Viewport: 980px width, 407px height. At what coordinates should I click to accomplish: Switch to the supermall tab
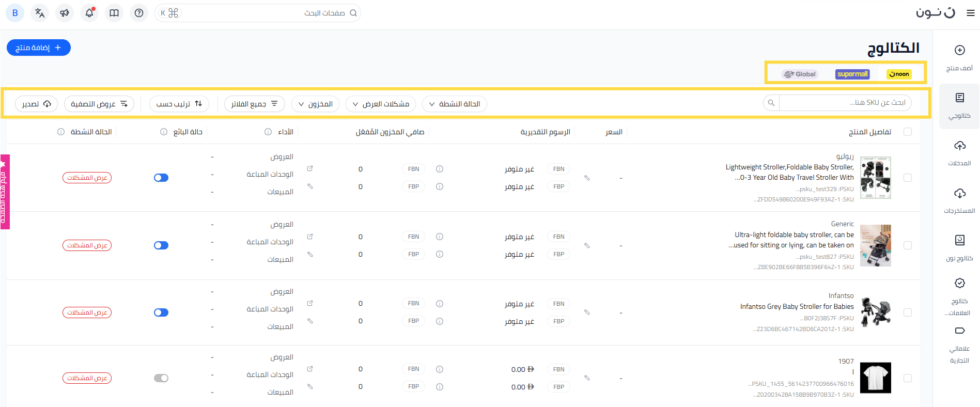(x=852, y=74)
